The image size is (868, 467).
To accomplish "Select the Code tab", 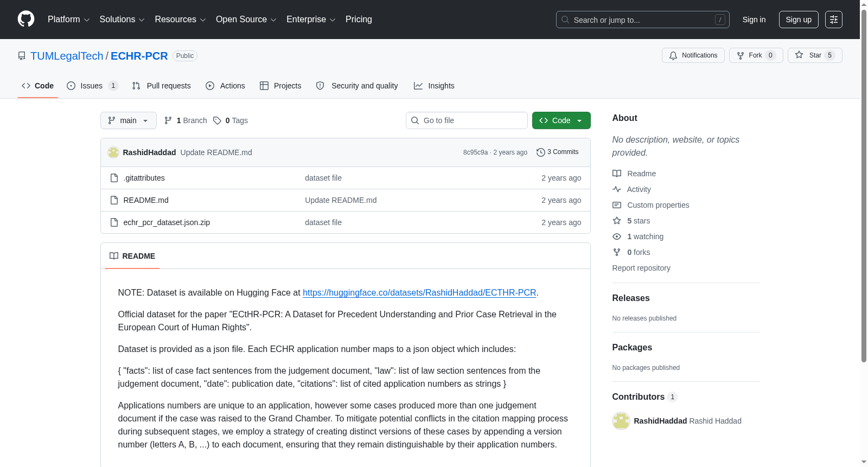I will pos(38,86).
